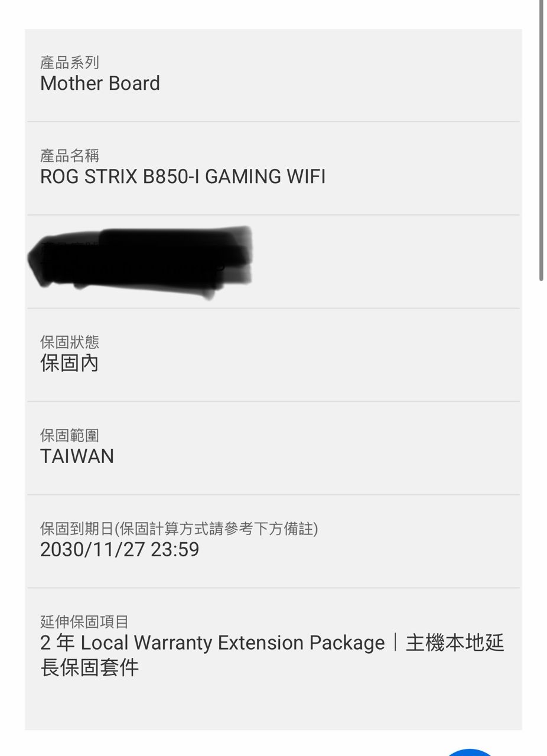Tap the blue floating button at the bottom
This screenshot has height=756, width=547.
pyautogui.click(x=470, y=752)
